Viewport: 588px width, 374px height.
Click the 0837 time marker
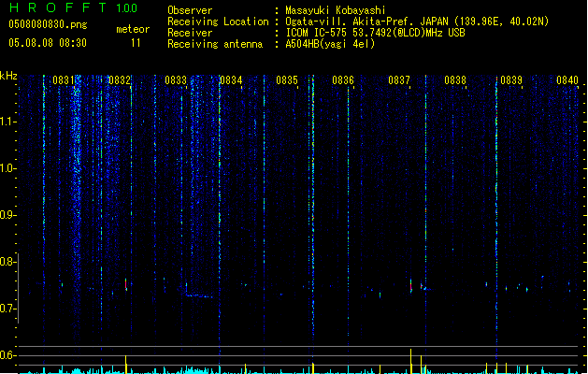(x=399, y=80)
